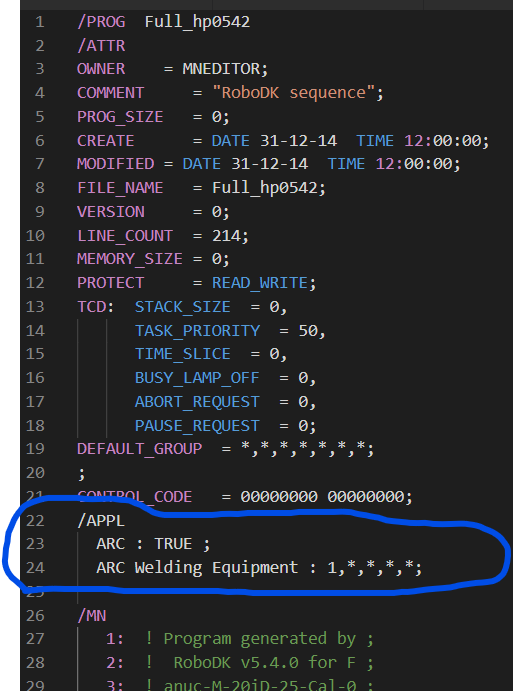Click the RoboDK v5.4.0 comment line

[260, 662]
